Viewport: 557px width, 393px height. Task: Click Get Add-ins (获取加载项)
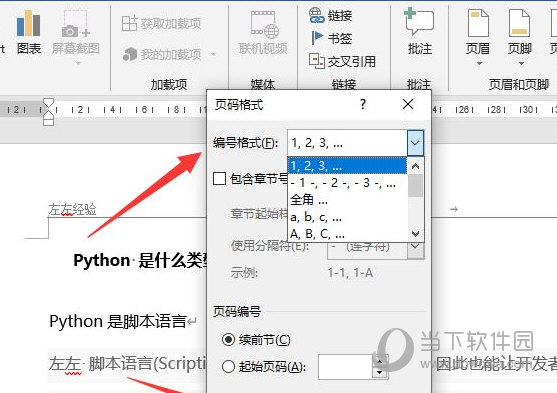162,24
